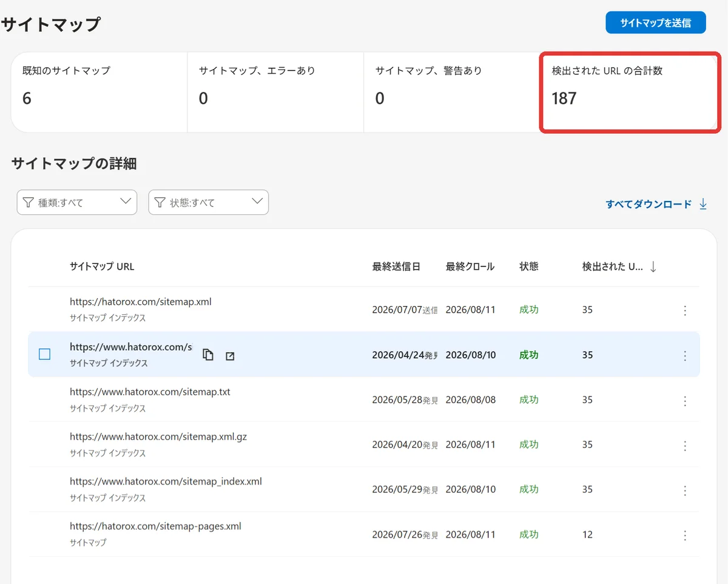The width and height of the screenshot is (728, 584).
Task: Open the 種類:すべて filter dropdown
Action: coord(77,202)
